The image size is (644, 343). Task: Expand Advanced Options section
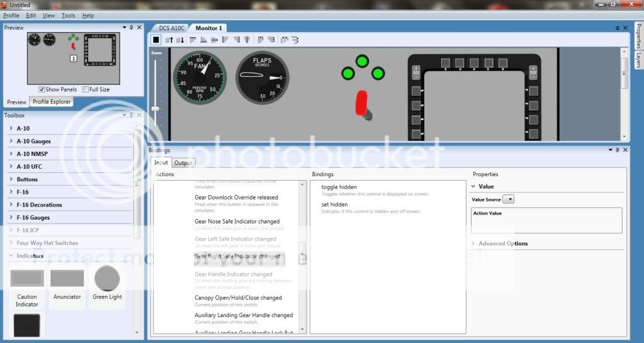(x=473, y=243)
